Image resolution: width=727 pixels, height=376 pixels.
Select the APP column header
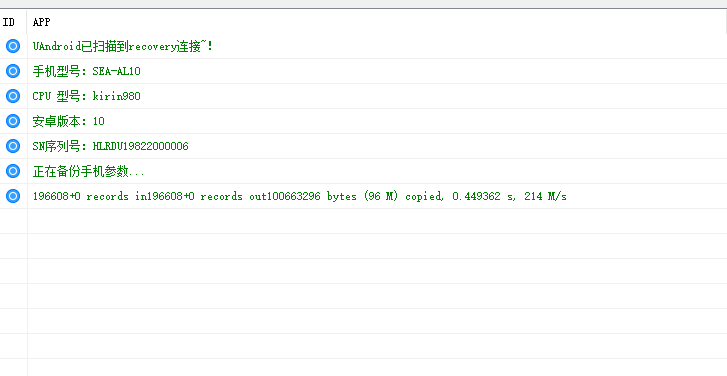coord(377,22)
